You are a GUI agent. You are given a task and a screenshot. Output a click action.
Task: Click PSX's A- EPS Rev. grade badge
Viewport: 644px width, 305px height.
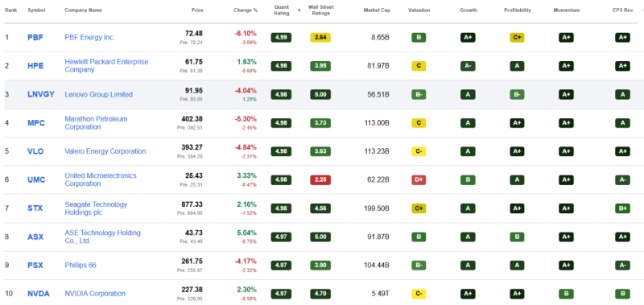622,266
